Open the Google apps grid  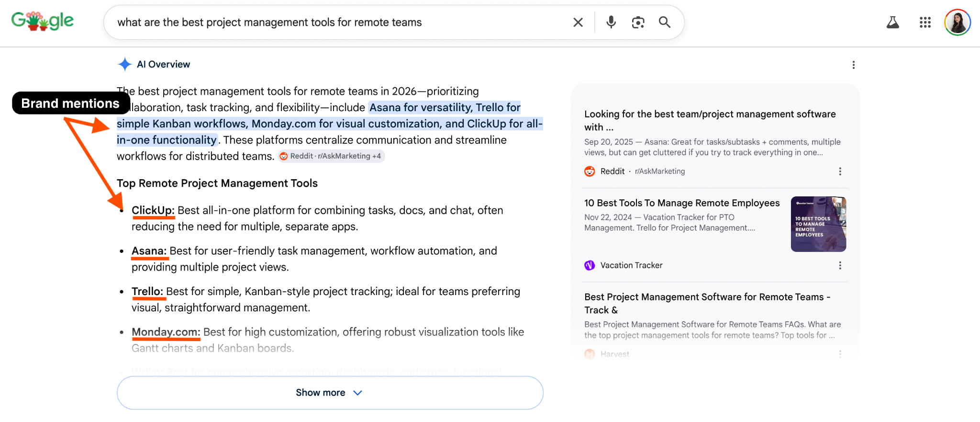pos(925,23)
